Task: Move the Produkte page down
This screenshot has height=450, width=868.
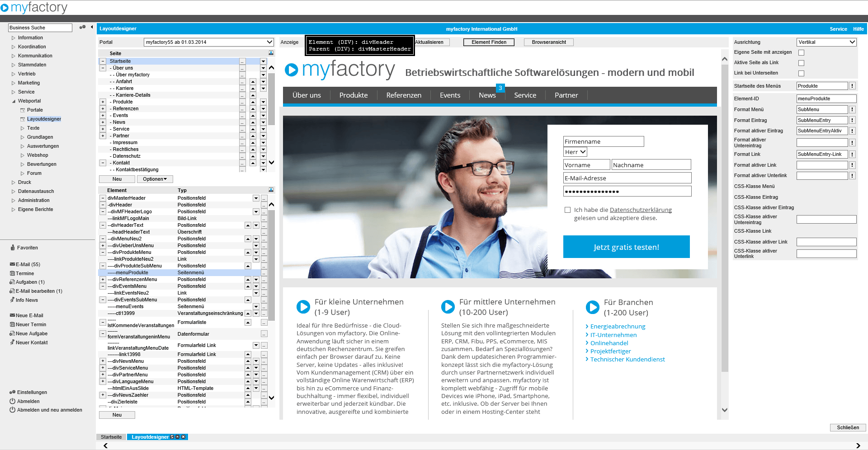Action: pyautogui.click(x=263, y=102)
